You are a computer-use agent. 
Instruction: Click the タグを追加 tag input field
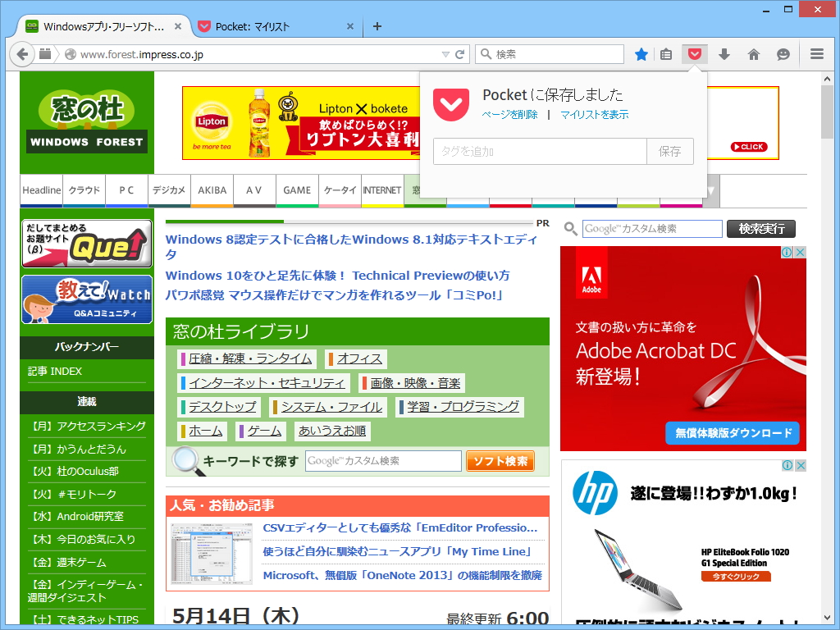tap(539, 151)
